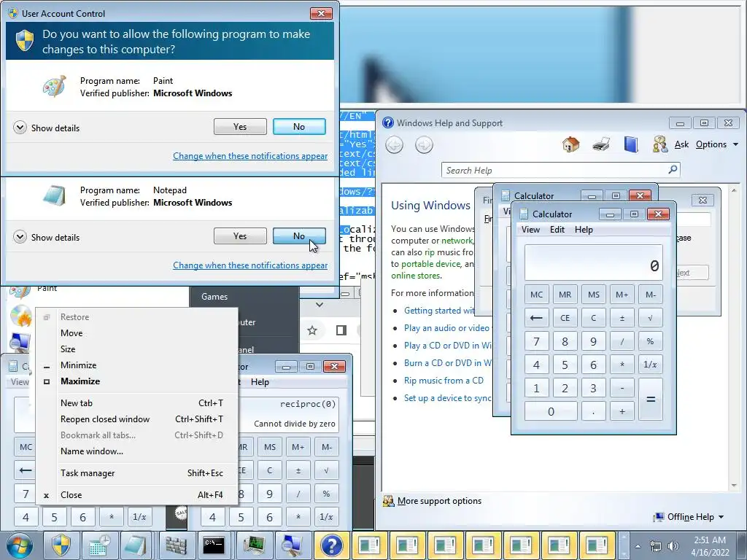Viewport: 747px width, 560px height.
Task: Expand Show details in the Paint UAC prompt
Action: coord(46,128)
